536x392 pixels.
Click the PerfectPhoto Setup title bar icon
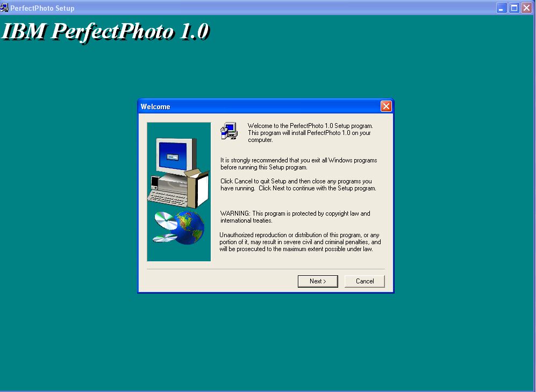(x=5, y=8)
